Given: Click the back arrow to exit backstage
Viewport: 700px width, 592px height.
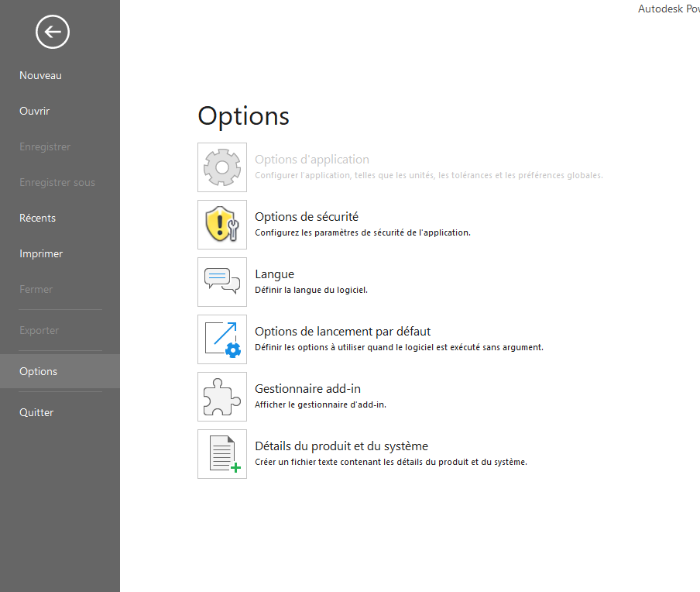Looking at the screenshot, I should click(52, 32).
